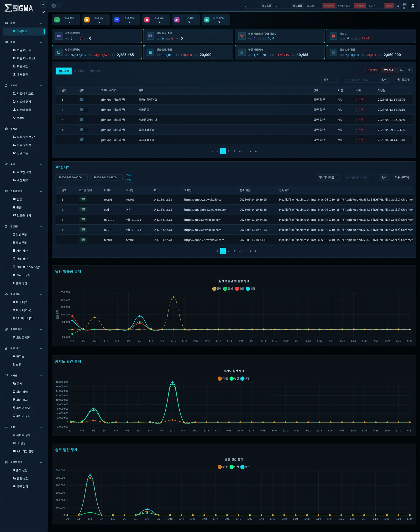420x532 pixels.
Task: Collapse the sidebar with double-chevron icon
Action: [x=43, y=4]
